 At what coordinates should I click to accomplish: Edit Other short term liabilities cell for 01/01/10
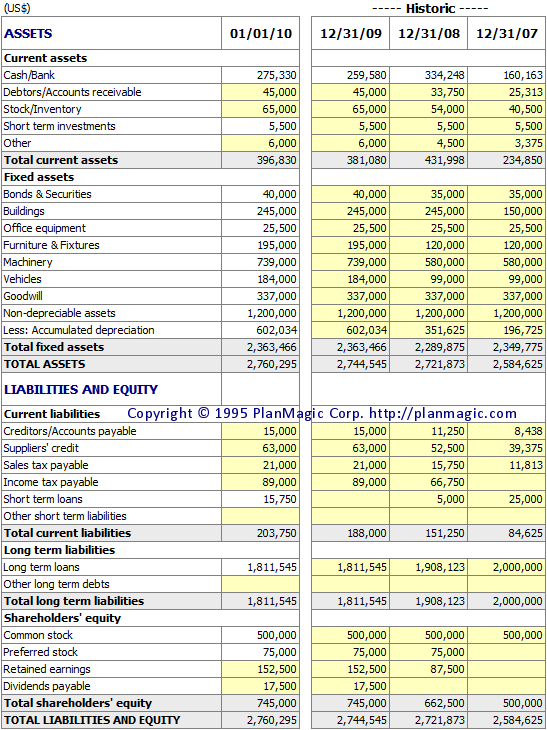pos(261,516)
